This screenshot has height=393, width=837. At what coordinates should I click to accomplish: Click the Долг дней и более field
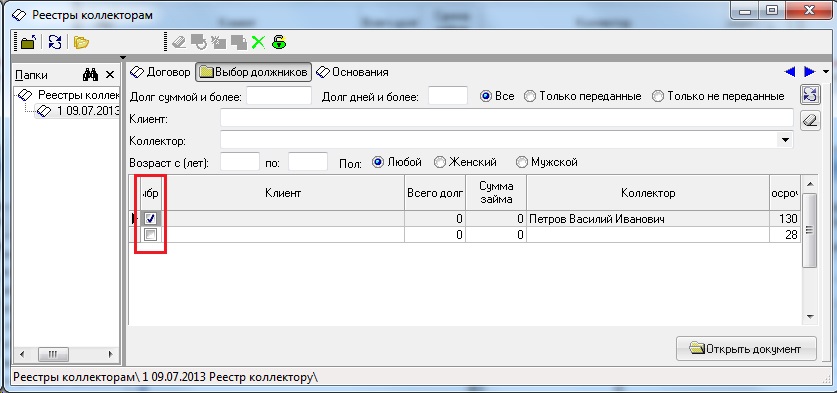point(448,96)
